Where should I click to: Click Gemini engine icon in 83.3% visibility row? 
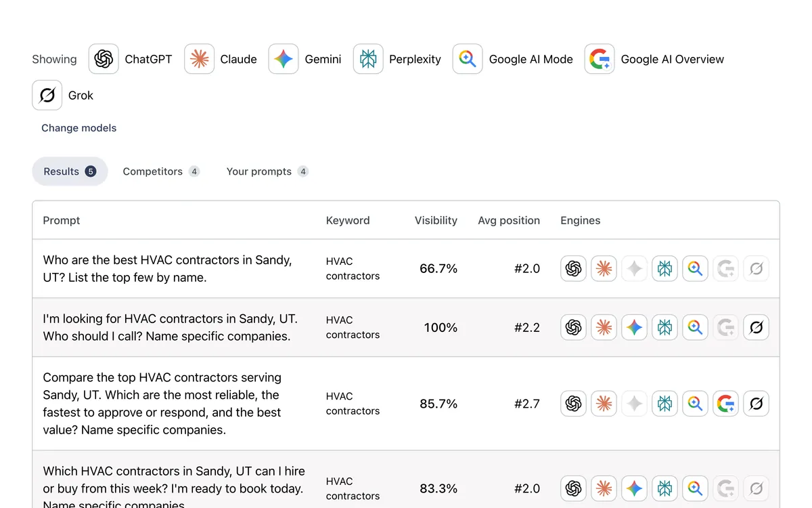(x=635, y=488)
